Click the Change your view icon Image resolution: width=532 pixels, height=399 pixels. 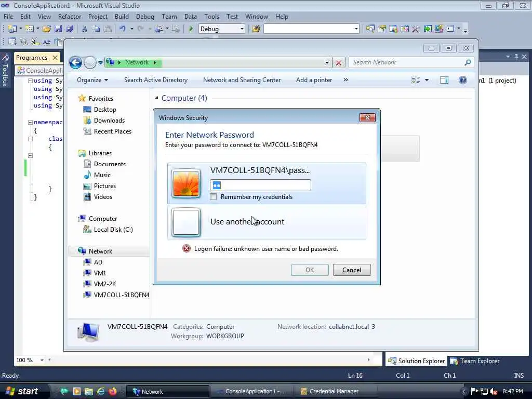tap(416, 80)
